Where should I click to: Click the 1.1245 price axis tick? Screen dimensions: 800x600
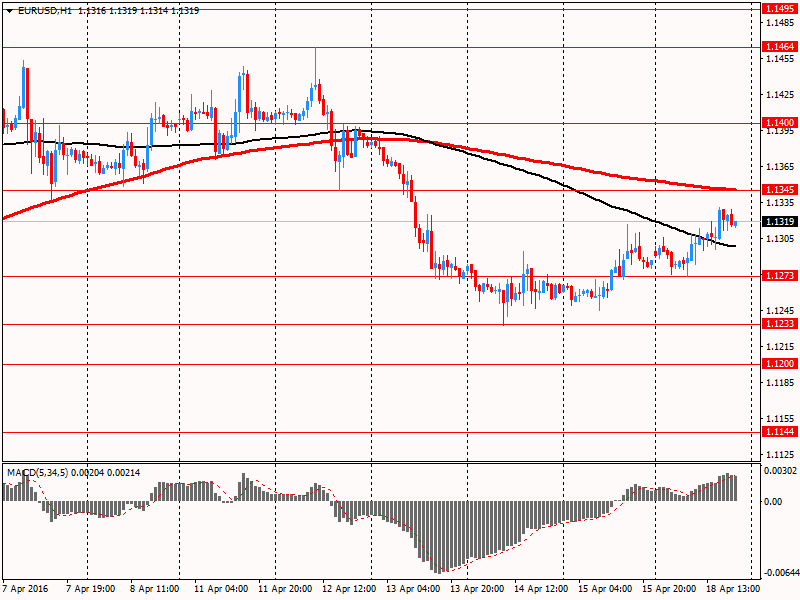(x=781, y=311)
